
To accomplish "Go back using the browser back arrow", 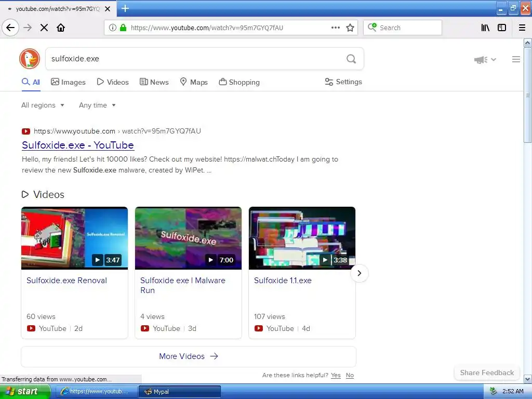I will pyautogui.click(x=10, y=28).
